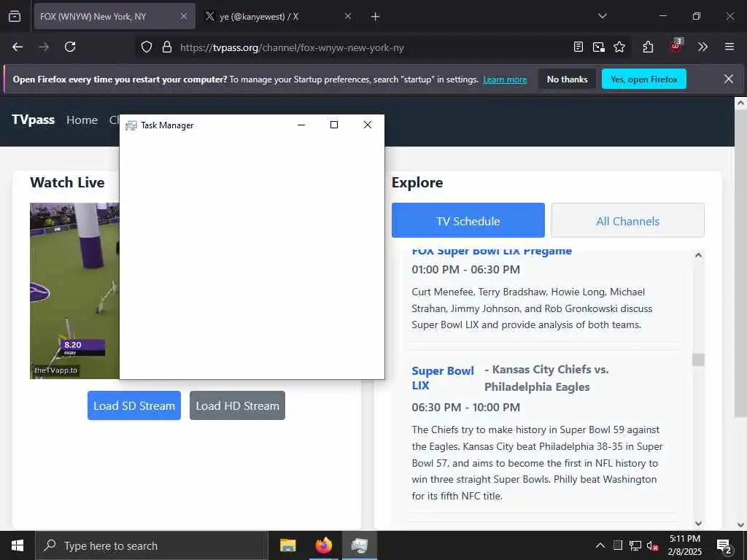Open FOX Super Bowl LIX Pregame link
This screenshot has height=560, width=747.
492,252
